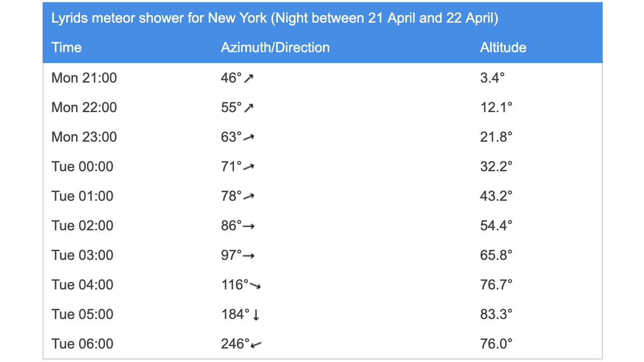Click the Lyrids meteor shower table title
Viewport: 644px width, 362px height.
(275, 19)
